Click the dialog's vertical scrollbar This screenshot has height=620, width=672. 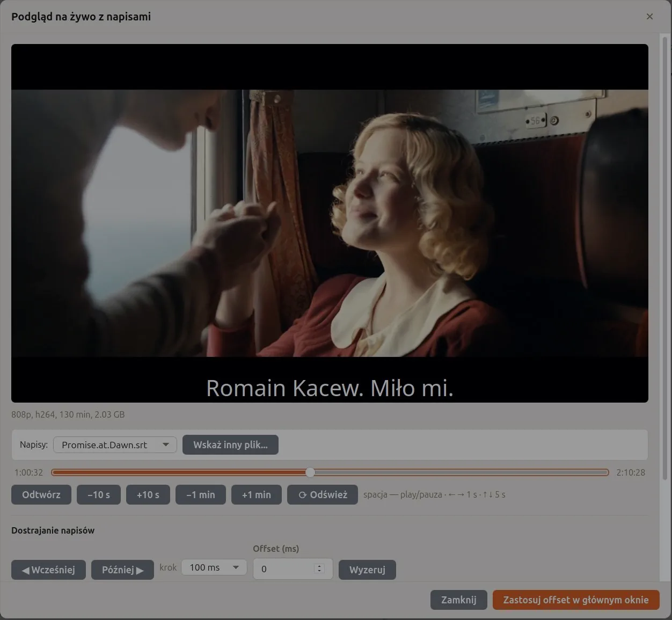pyautogui.click(x=664, y=258)
